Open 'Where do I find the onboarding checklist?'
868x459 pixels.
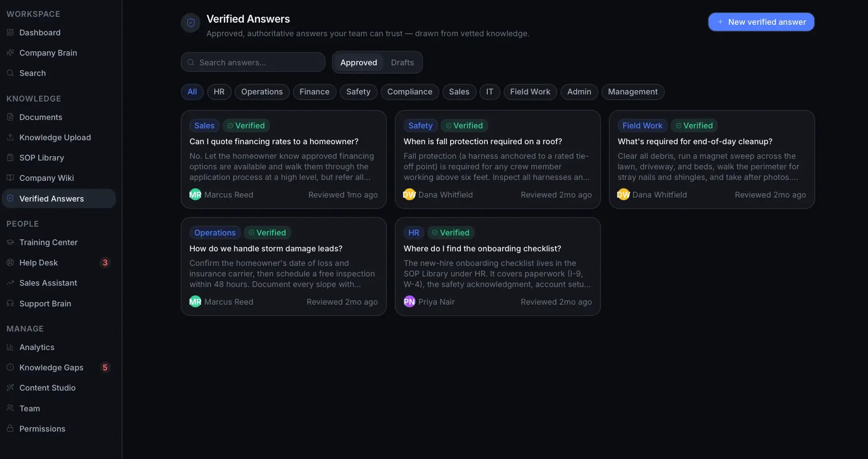click(498, 267)
